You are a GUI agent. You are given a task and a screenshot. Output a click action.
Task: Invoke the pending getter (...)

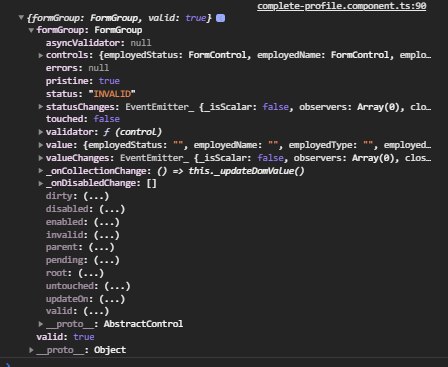coord(107,260)
